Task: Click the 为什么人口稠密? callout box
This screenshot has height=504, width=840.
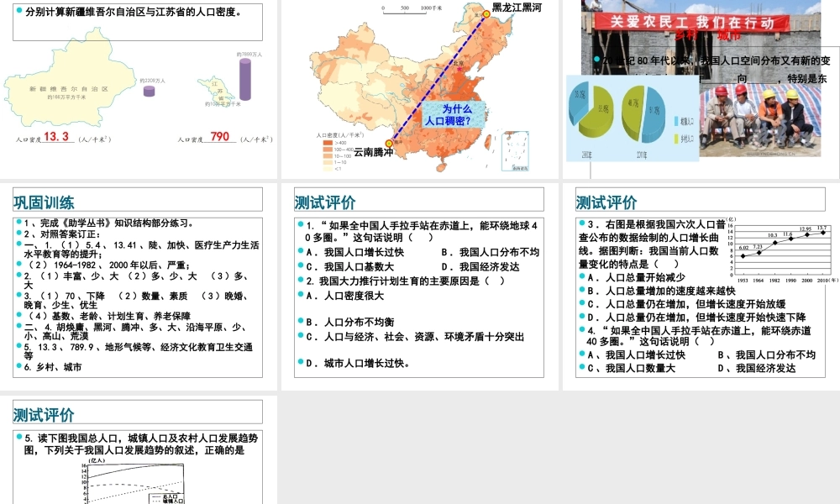Action: pos(454,114)
